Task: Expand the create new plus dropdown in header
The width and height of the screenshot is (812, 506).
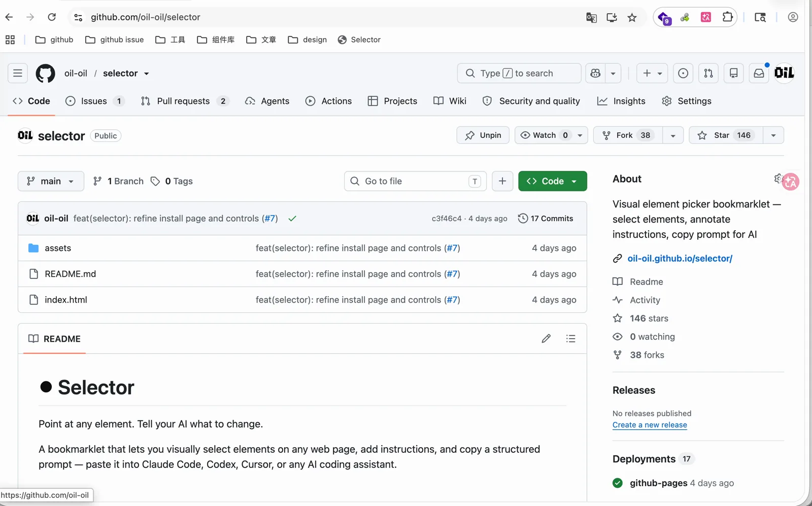Action: (x=652, y=74)
